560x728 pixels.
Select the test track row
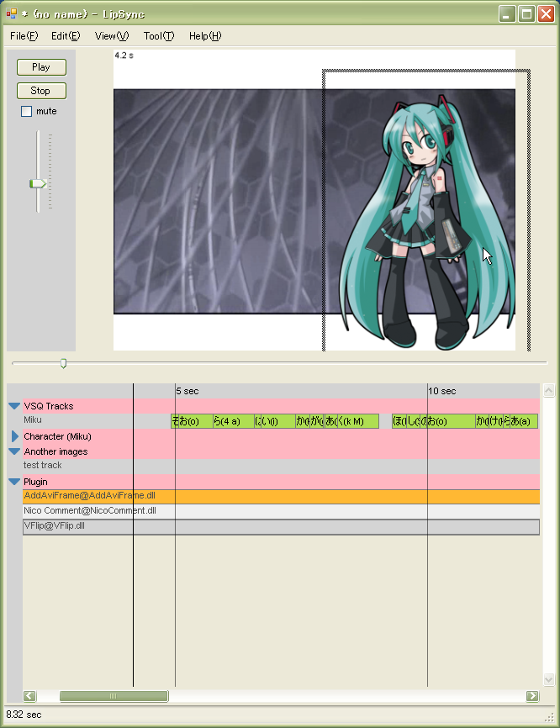(x=281, y=467)
